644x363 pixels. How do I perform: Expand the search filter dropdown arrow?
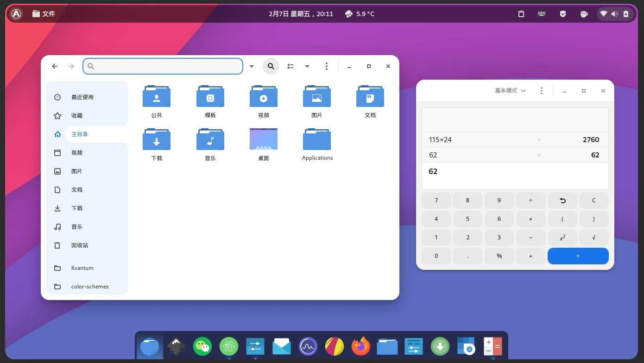click(x=252, y=66)
